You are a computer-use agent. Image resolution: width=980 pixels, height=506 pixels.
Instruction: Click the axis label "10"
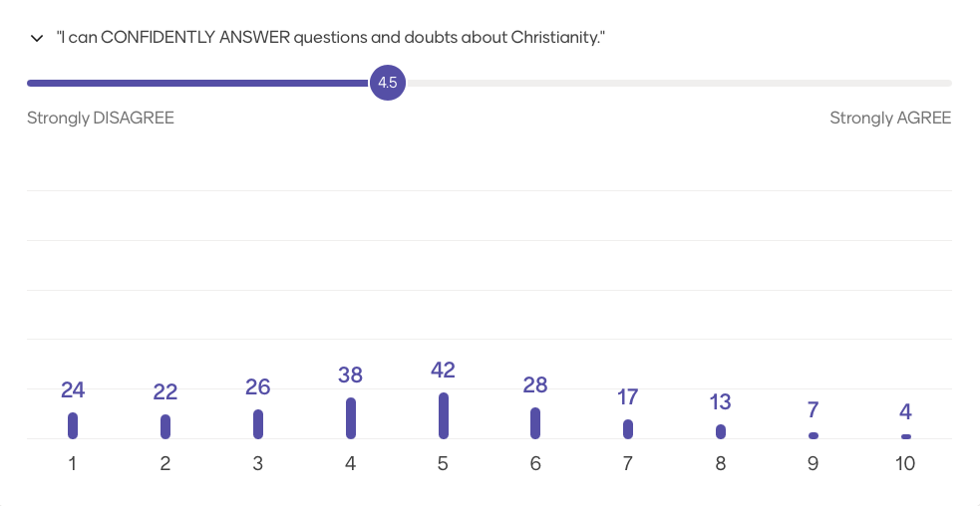point(905,463)
